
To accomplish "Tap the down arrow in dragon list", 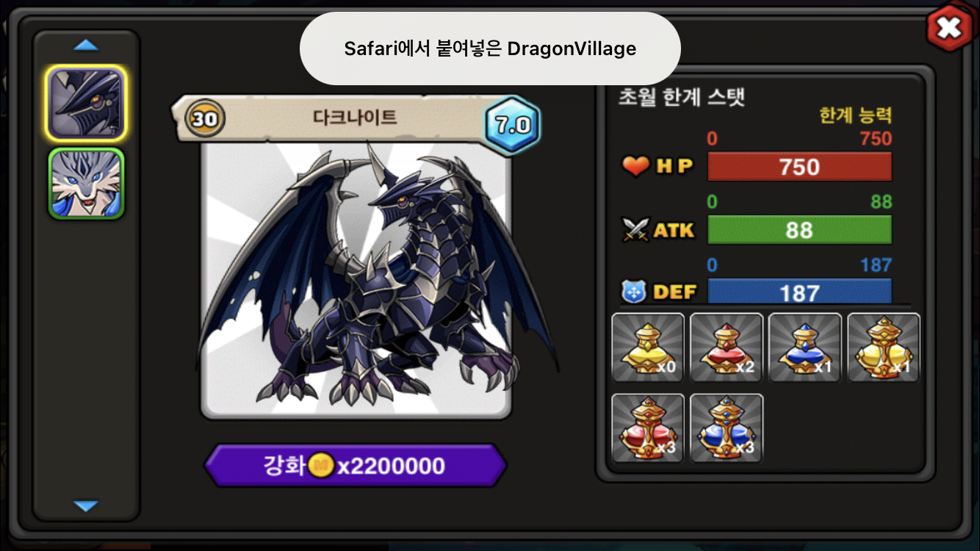I will coord(86,505).
